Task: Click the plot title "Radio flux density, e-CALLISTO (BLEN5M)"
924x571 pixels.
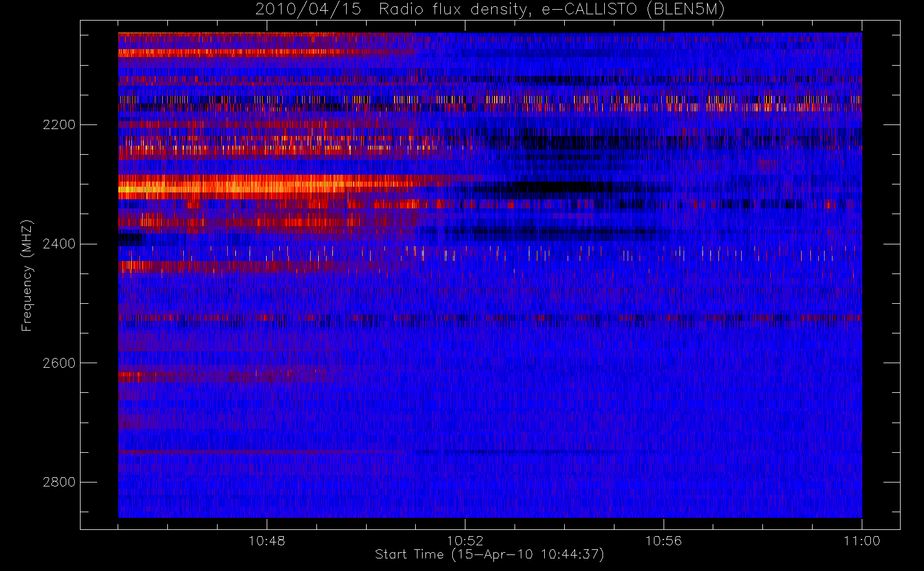Action: (x=552, y=10)
